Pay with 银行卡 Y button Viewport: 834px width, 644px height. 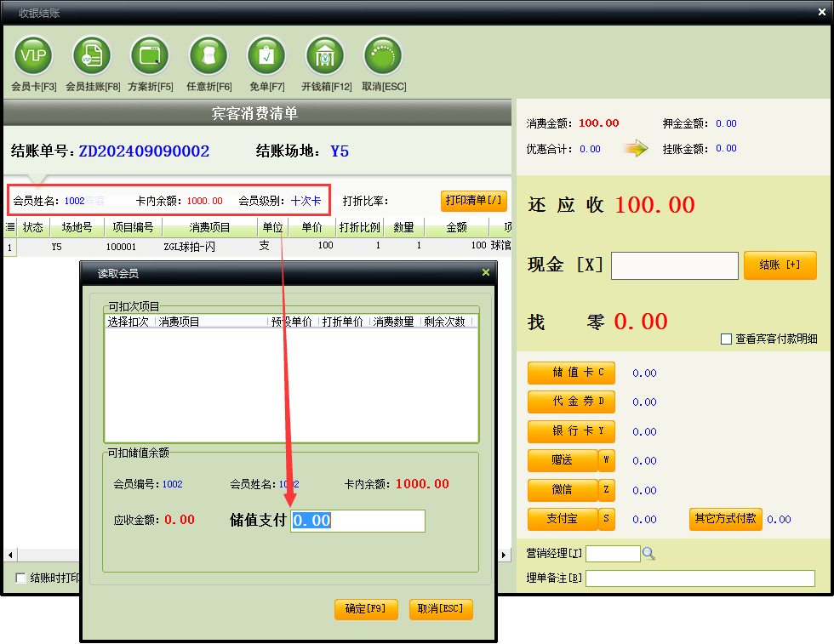click(x=571, y=431)
